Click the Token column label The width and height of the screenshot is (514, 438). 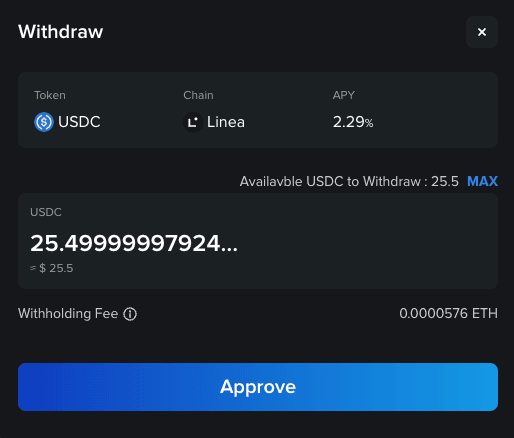[x=50, y=95]
